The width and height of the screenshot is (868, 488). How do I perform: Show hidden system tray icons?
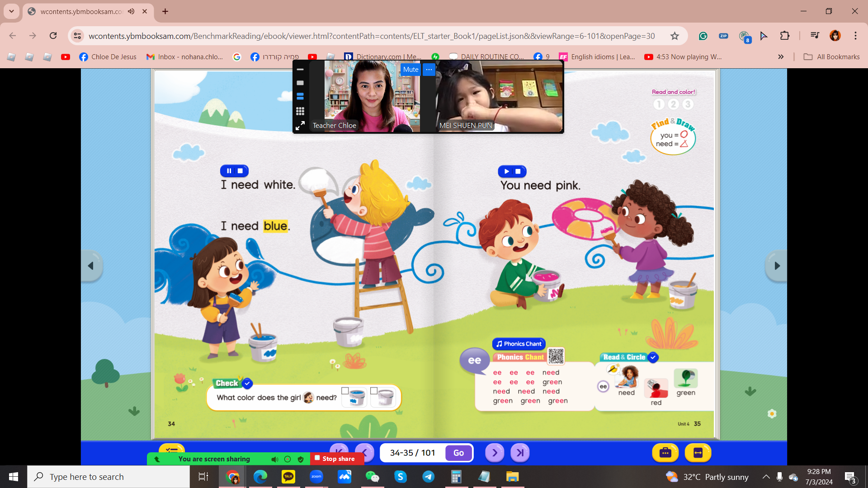pyautogui.click(x=766, y=477)
